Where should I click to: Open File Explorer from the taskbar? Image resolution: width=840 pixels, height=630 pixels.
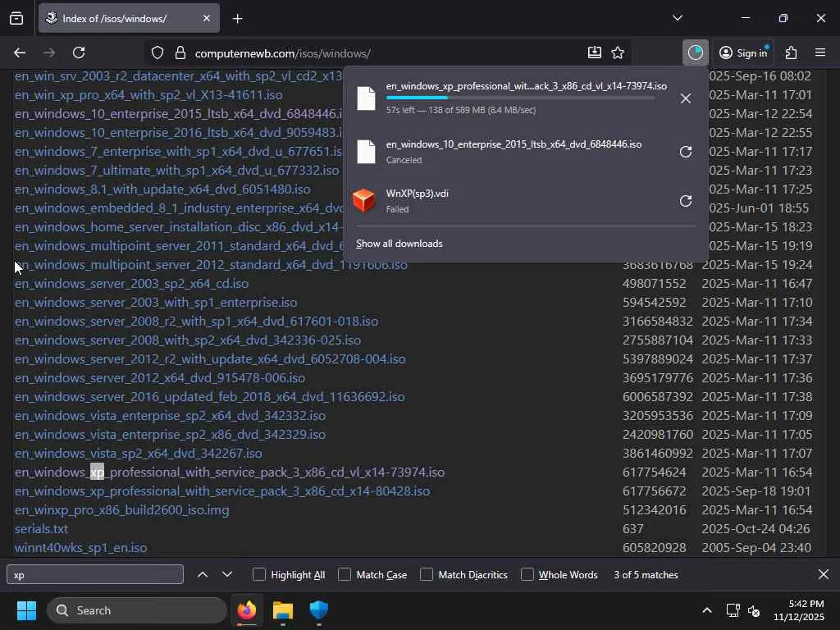pyautogui.click(x=283, y=610)
